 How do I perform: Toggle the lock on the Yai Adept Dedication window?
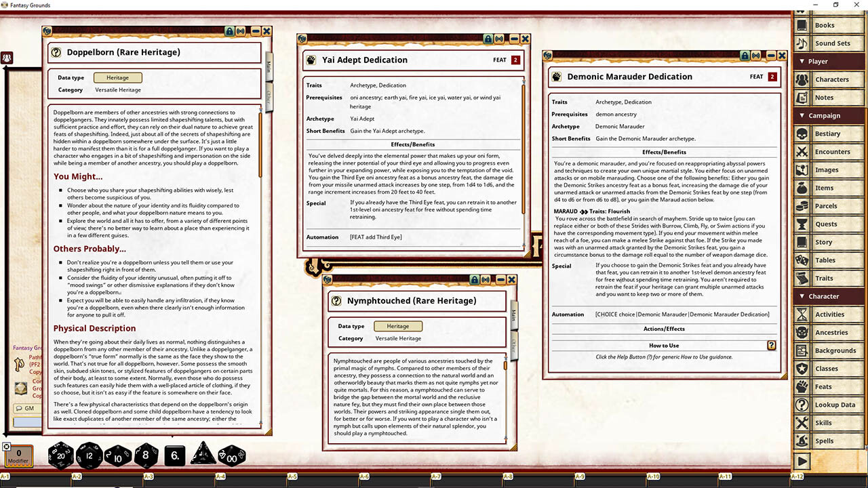click(488, 39)
